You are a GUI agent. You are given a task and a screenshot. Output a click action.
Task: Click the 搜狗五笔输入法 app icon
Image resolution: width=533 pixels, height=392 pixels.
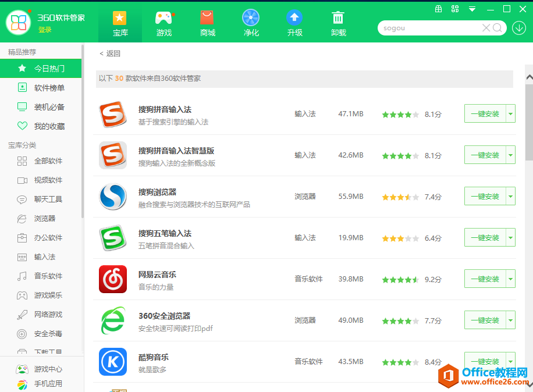[x=113, y=238]
